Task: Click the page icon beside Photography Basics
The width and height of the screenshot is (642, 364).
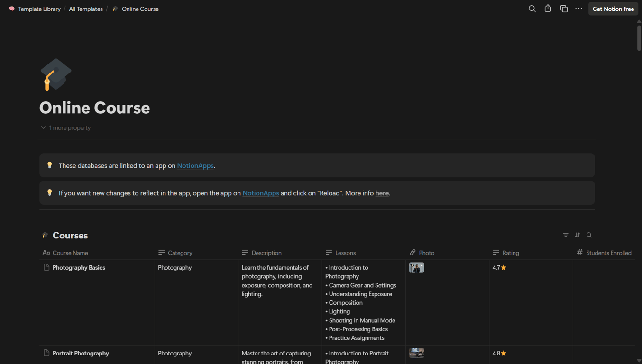Action: pos(46,267)
